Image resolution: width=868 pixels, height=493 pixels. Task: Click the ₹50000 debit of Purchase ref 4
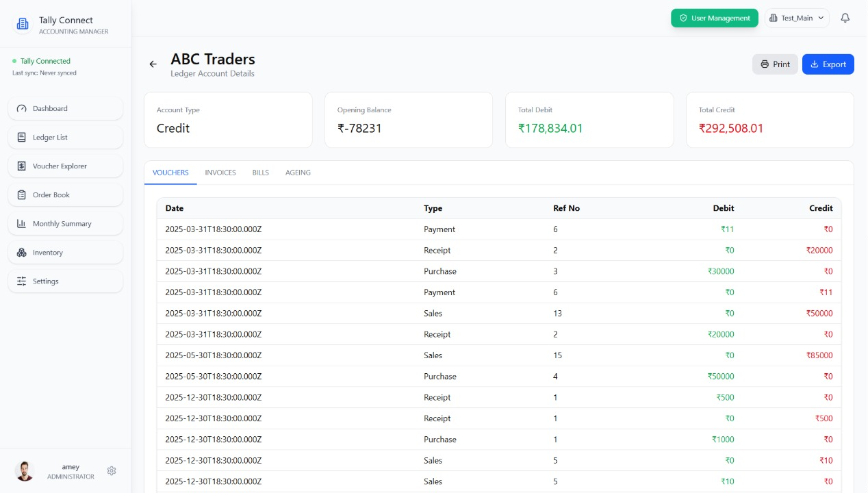pos(721,377)
